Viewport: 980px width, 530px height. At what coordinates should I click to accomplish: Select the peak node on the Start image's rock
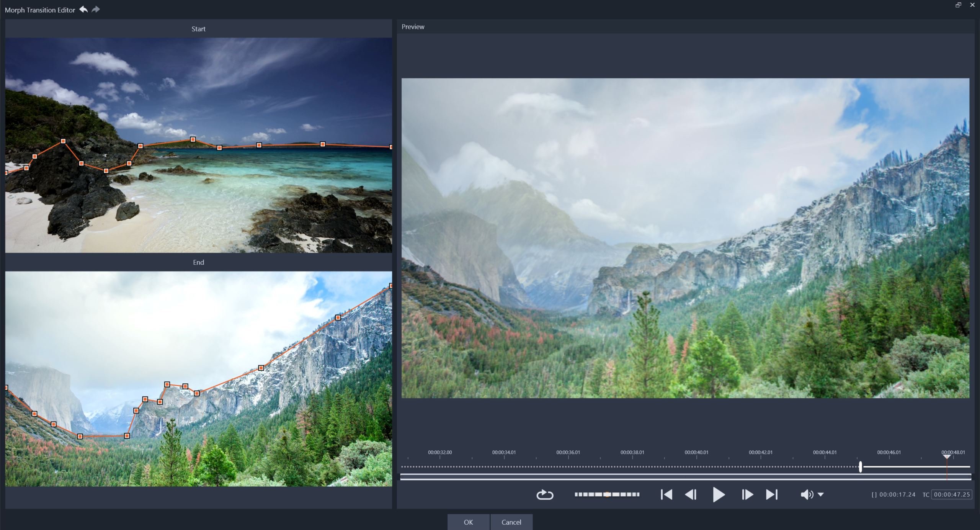[x=63, y=141]
